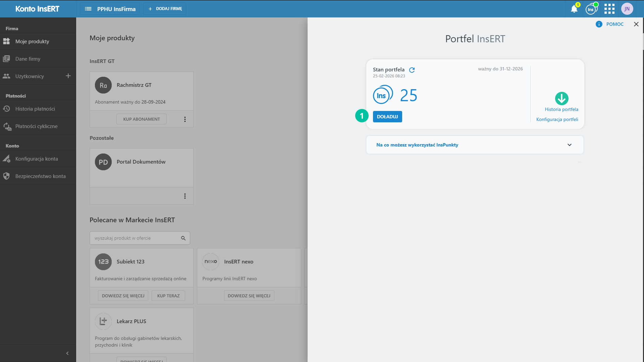Click the notifications bell icon

click(574, 9)
